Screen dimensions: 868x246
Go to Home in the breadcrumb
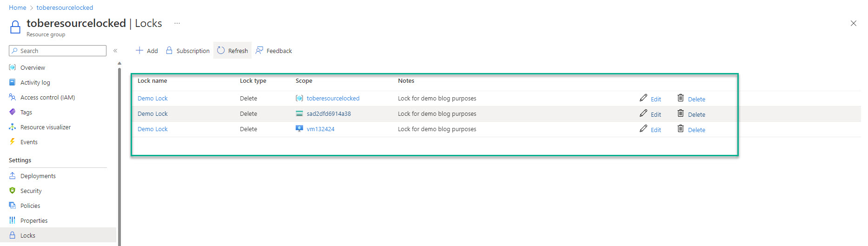(18, 7)
